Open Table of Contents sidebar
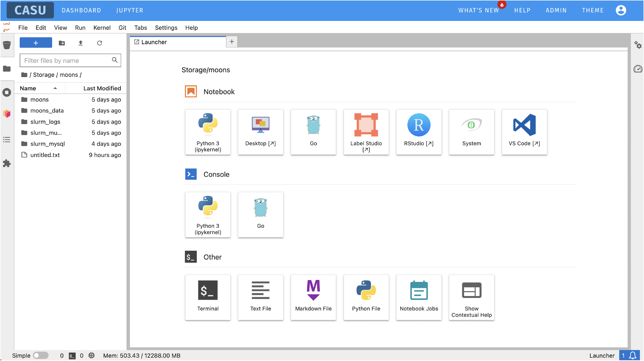Viewport: 644px width, 361px height. click(x=7, y=140)
